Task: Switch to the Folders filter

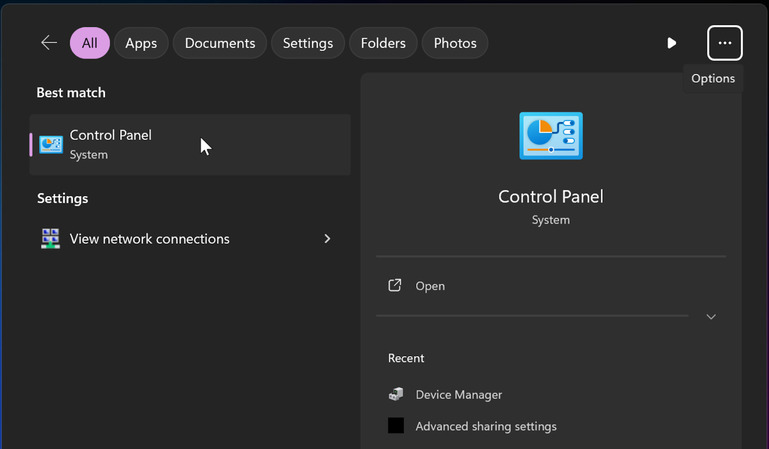Action: (x=383, y=43)
